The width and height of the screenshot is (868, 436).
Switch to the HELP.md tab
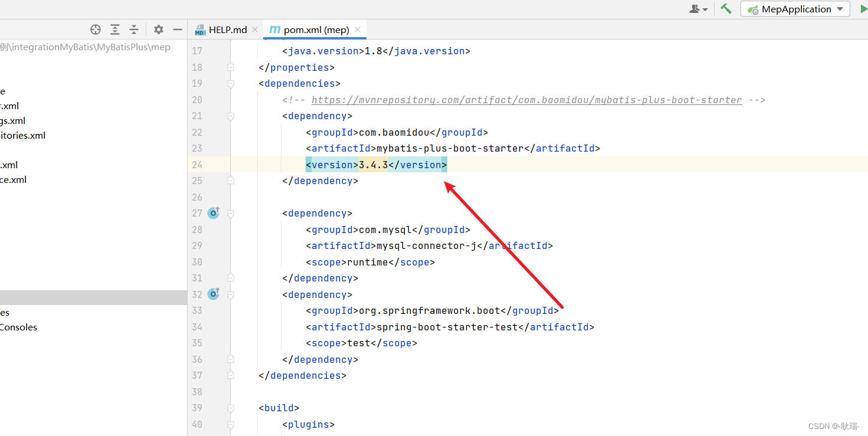[x=228, y=29]
